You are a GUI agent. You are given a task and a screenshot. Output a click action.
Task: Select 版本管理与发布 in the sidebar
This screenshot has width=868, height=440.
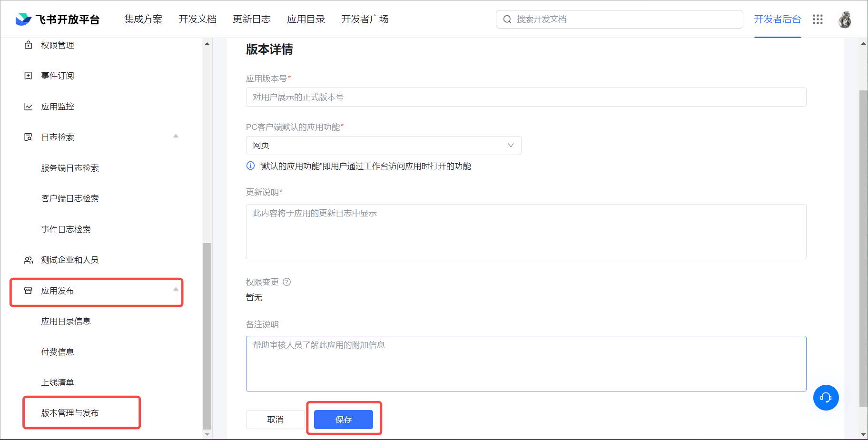(70, 413)
